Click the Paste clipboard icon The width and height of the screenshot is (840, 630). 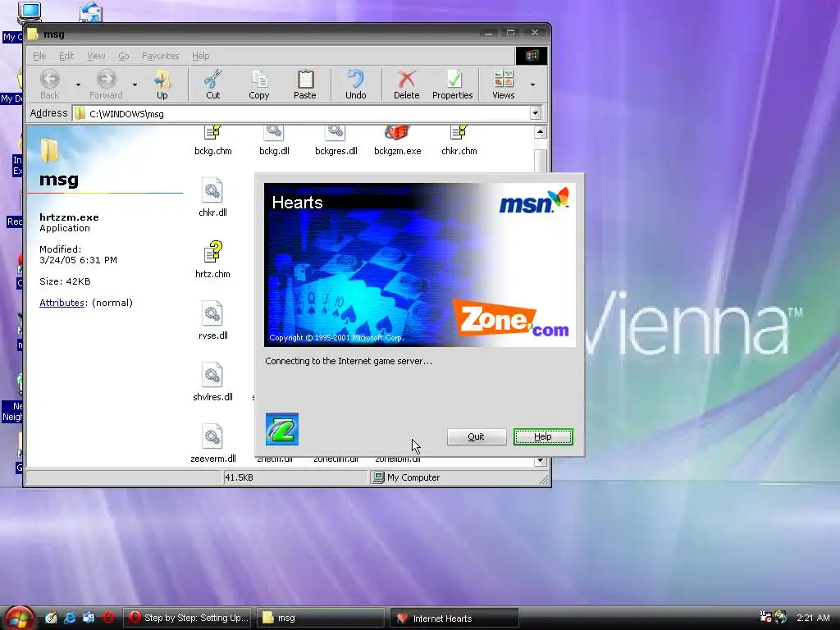point(305,84)
